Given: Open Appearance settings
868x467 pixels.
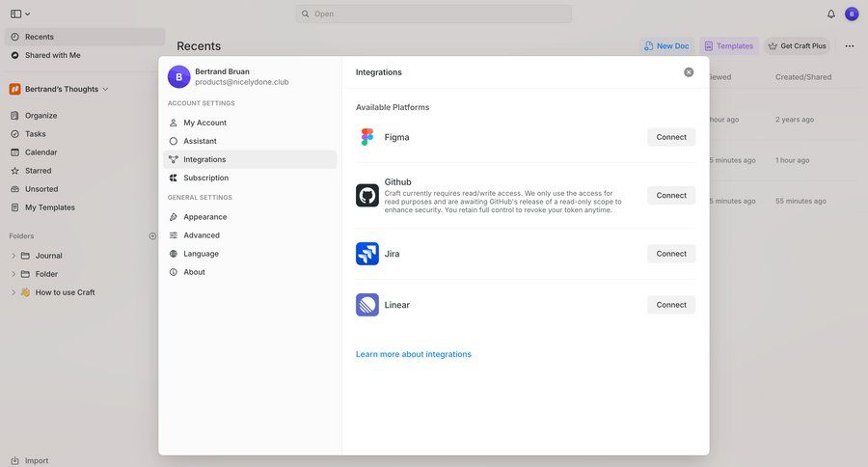Looking at the screenshot, I should click(250, 216).
